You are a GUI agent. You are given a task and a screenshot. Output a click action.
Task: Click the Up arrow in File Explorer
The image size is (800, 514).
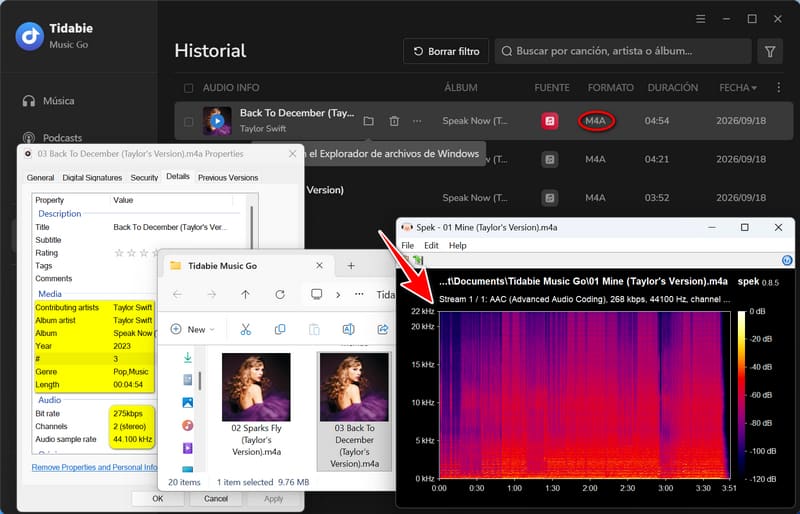pyautogui.click(x=245, y=295)
